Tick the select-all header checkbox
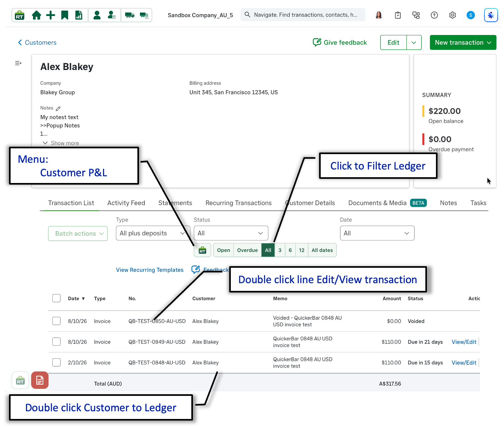Image resolution: width=504 pixels, height=427 pixels. (56, 298)
